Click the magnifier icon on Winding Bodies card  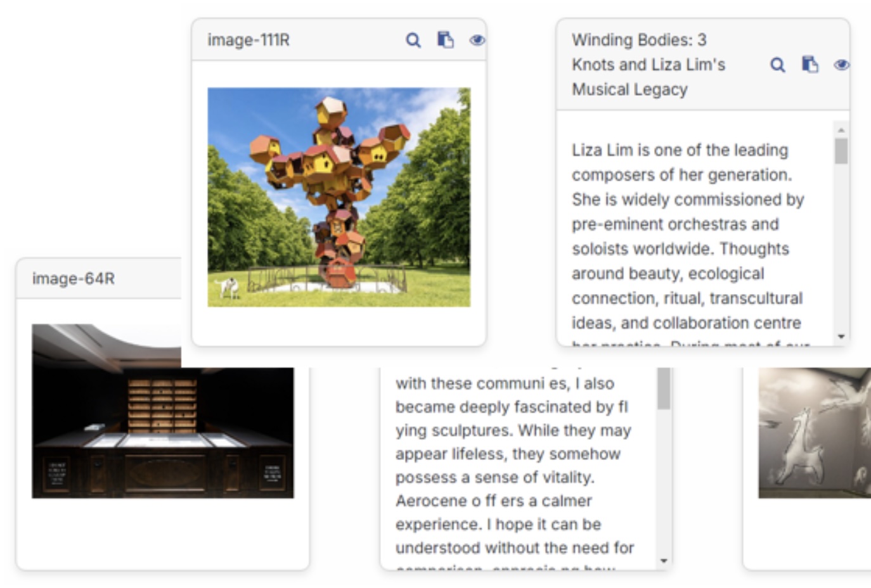(x=777, y=65)
